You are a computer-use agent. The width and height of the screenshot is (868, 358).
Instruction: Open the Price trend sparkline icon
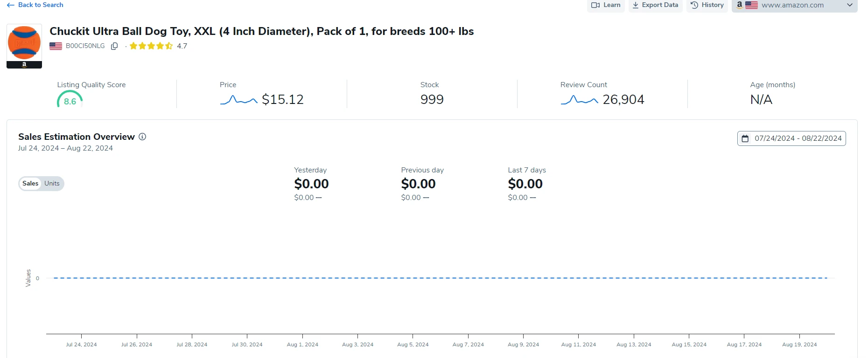(x=238, y=100)
